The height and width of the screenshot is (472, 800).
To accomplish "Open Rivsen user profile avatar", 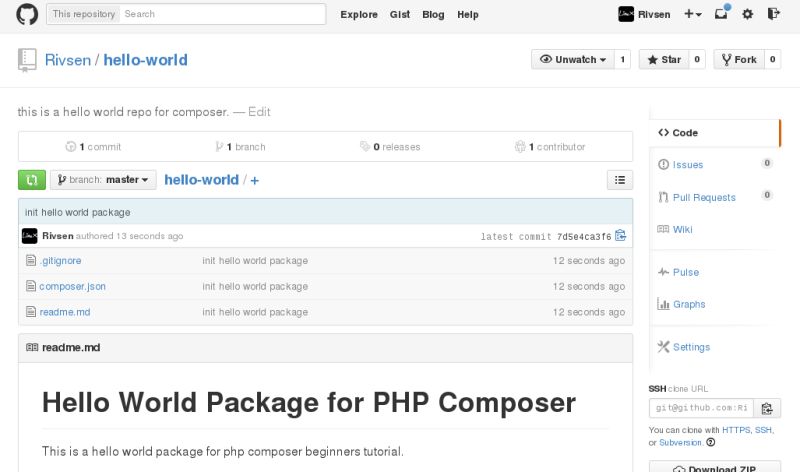I will pos(626,14).
